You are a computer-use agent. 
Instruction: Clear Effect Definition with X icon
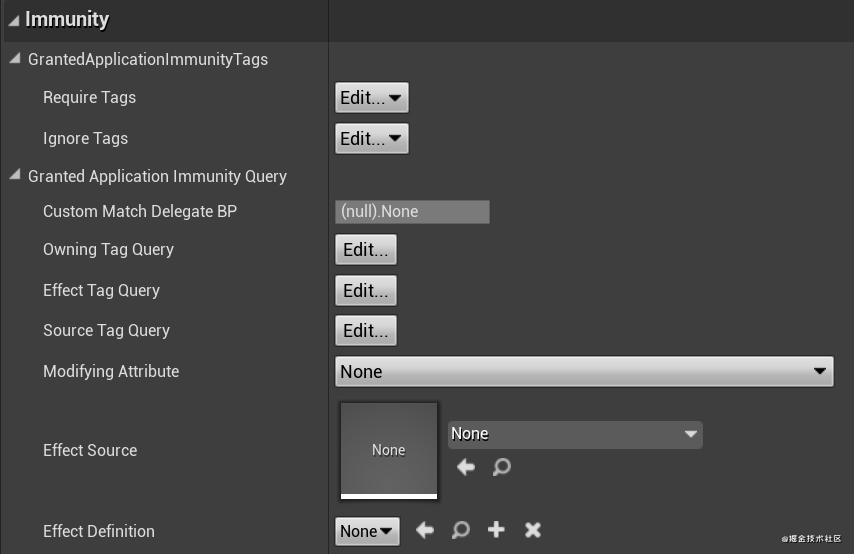pyautogui.click(x=533, y=530)
